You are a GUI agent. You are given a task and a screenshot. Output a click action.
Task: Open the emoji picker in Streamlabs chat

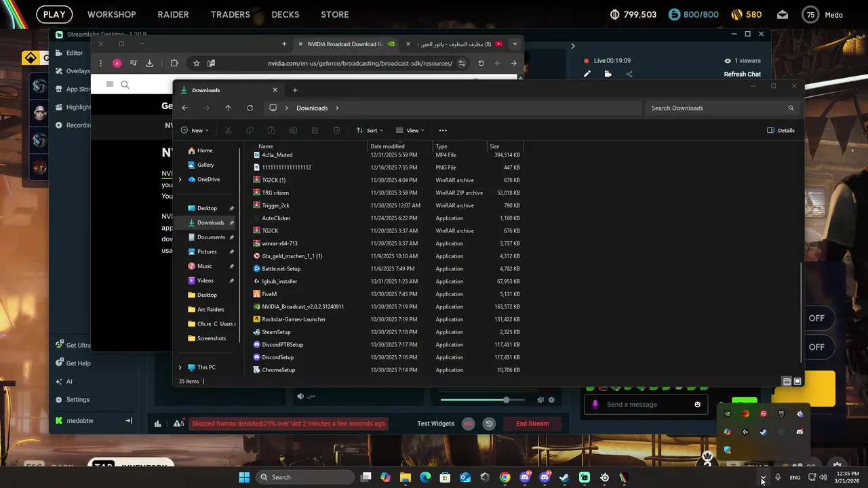[x=697, y=405]
